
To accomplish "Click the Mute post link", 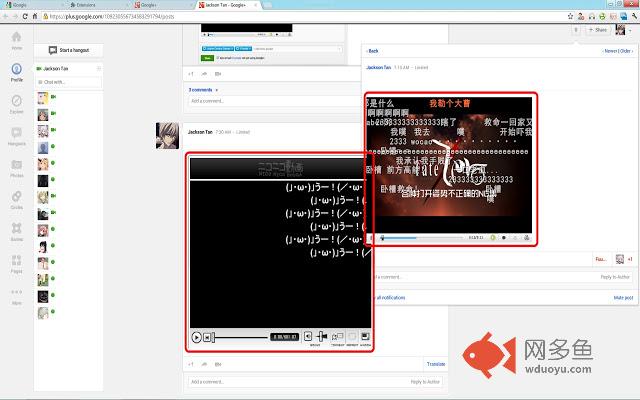I will 623,298.
